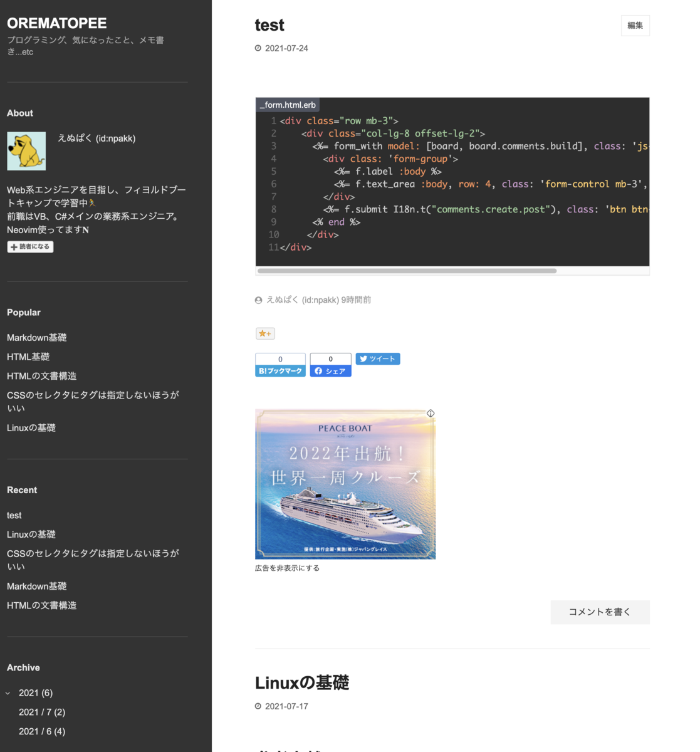700x752 pixels.
Task: Bookmark post with B!ブックマーク button
Action: [x=280, y=371]
